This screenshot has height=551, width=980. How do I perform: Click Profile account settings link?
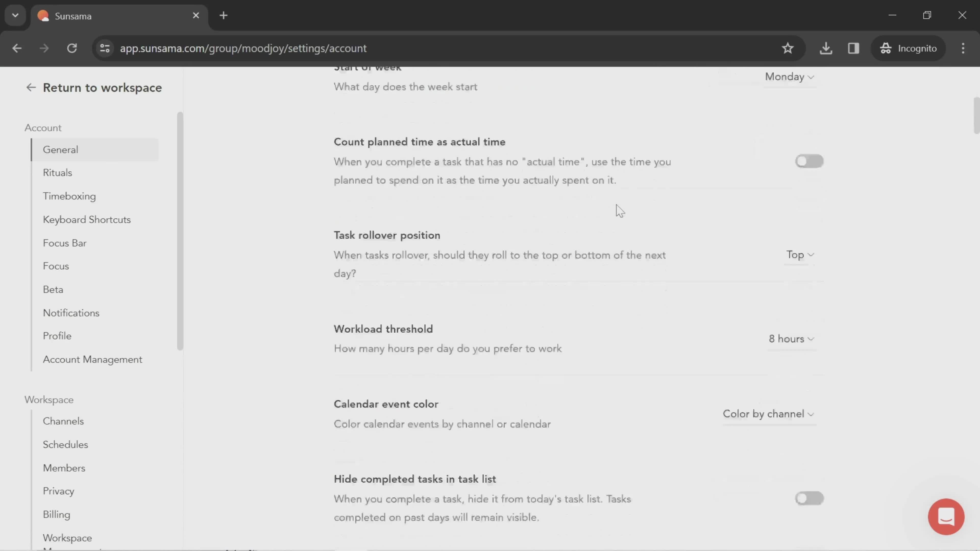(57, 336)
